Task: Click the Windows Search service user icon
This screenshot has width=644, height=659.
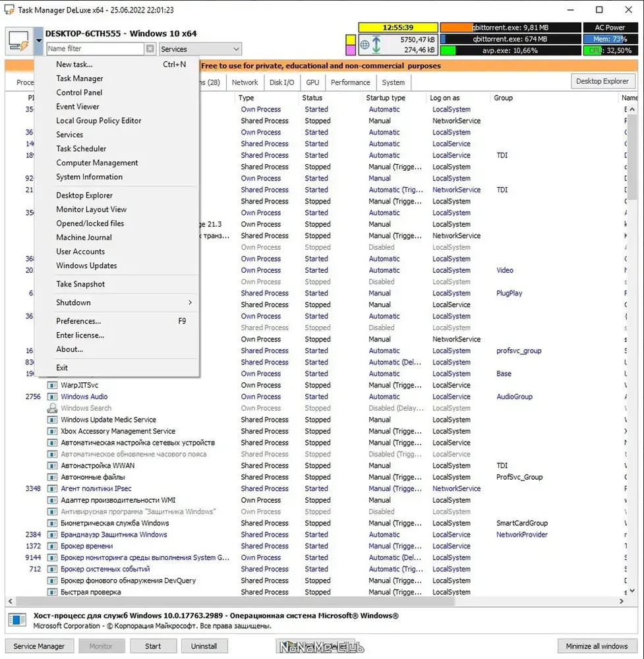Action: (52, 408)
